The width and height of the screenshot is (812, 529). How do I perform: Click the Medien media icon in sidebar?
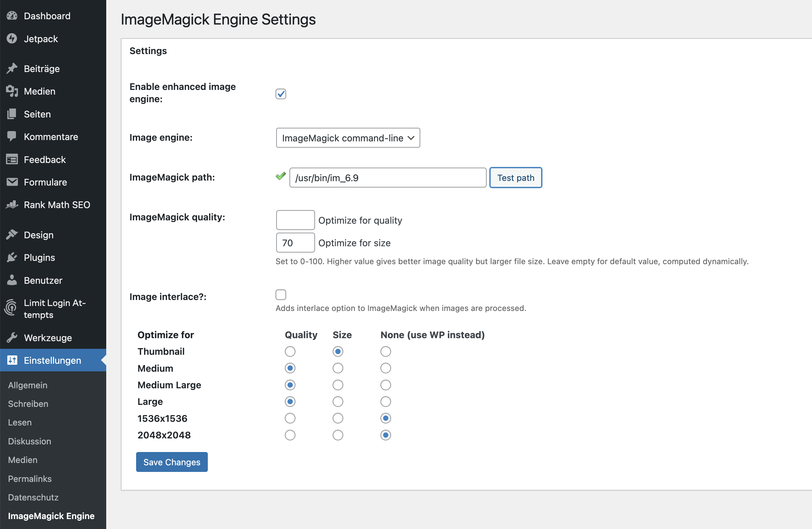click(x=12, y=91)
